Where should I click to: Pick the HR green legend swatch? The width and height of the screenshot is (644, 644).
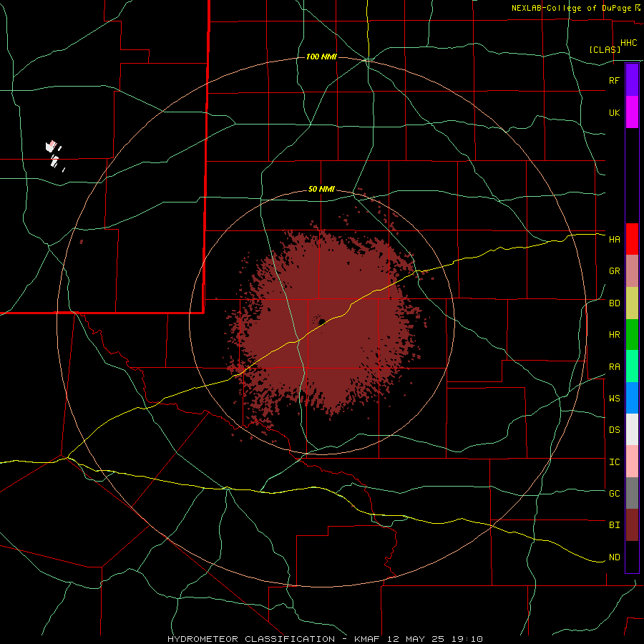pyautogui.click(x=632, y=335)
